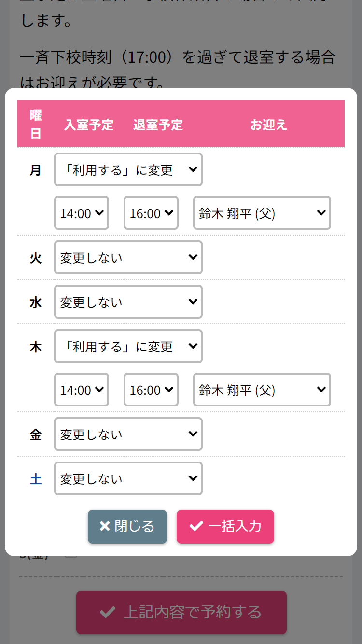This screenshot has width=362, height=644.
Task: Open Monday pickup person dropdown
Action: click(262, 213)
